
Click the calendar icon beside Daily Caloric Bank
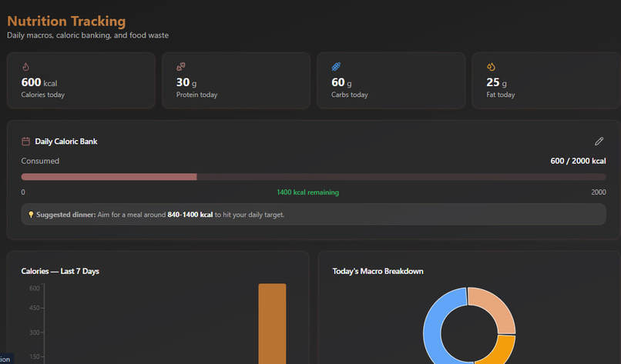point(25,142)
